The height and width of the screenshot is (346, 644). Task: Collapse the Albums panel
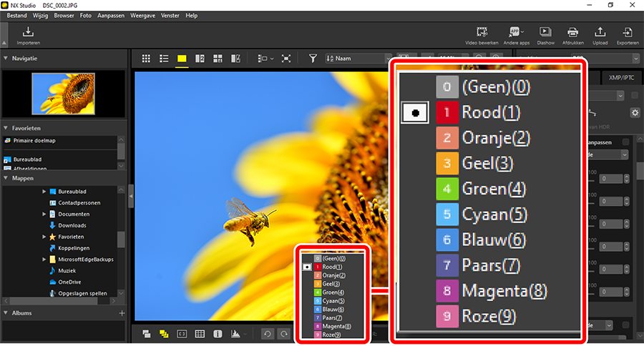[x=6, y=312]
